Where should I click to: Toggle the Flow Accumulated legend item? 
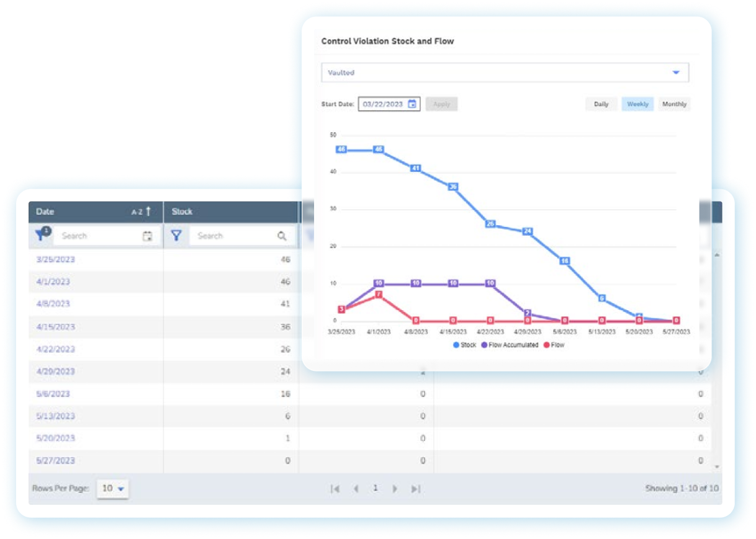click(x=510, y=345)
